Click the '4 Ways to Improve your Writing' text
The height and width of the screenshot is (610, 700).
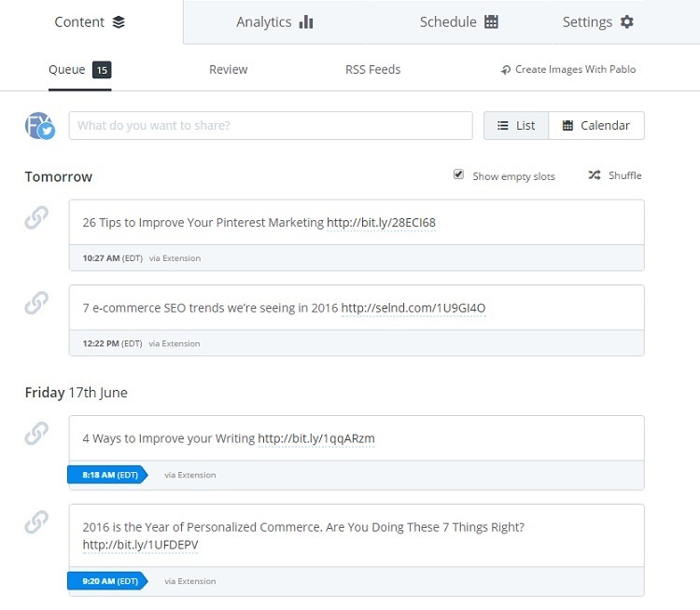click(x=169, y=438)
